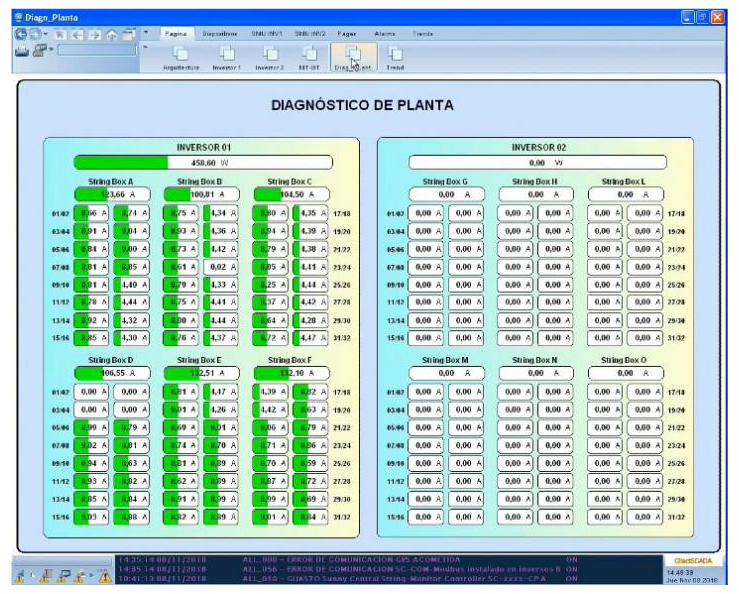Image resolution: width=739 pixels, height=594 pixels.
Task: Open the Trend page icon
Action: 395,55
